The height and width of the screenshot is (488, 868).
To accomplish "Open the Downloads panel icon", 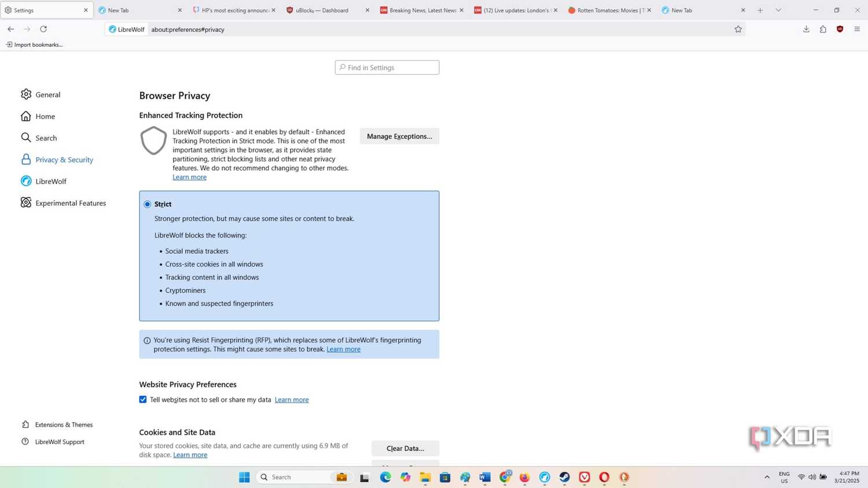I will click(806, 29).
